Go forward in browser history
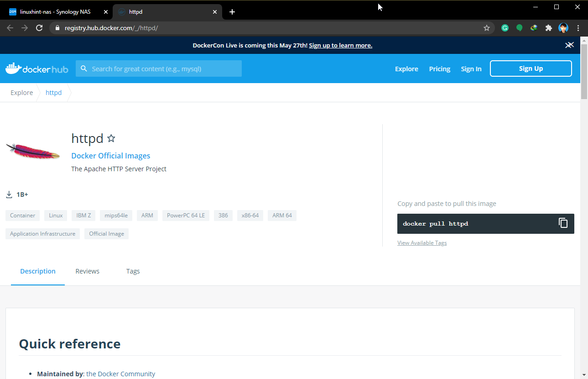The image size is (588, 379). pos(25,28)
